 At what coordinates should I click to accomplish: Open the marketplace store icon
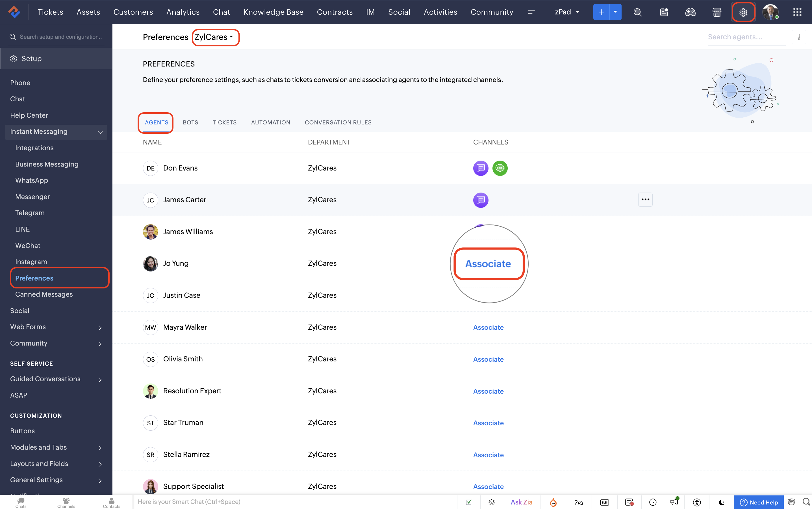click(x=717, y=12)
